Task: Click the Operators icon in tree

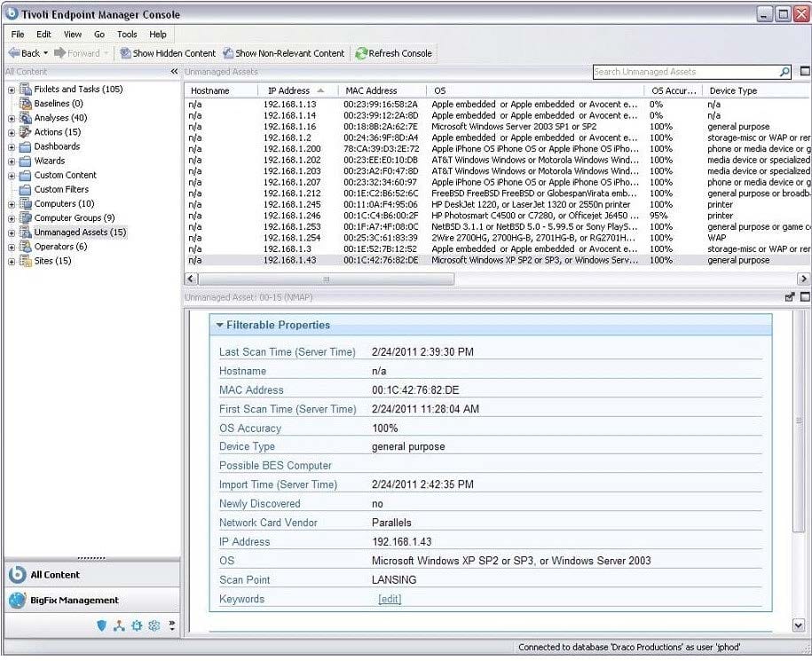Action: point(26,247)
